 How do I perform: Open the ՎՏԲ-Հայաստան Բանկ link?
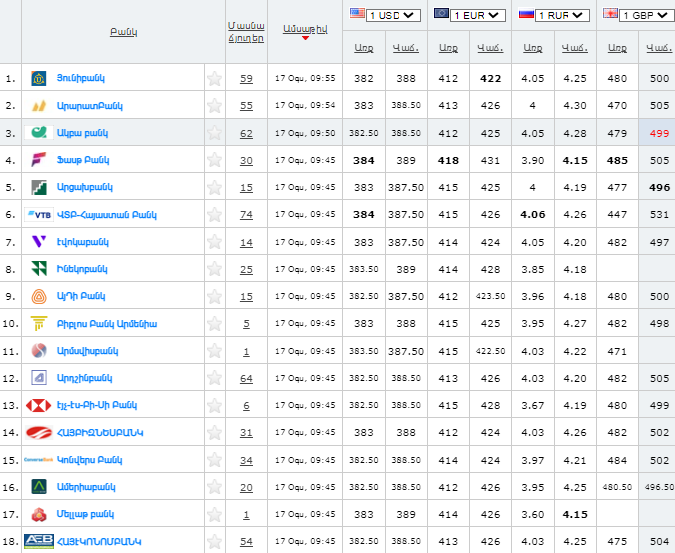(107, 215)
